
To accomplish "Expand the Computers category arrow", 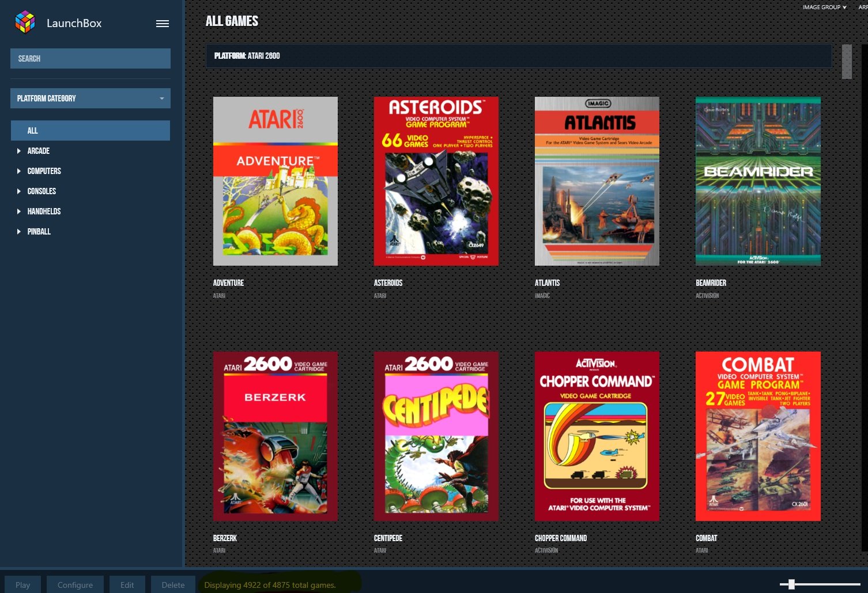I will 19,171.
